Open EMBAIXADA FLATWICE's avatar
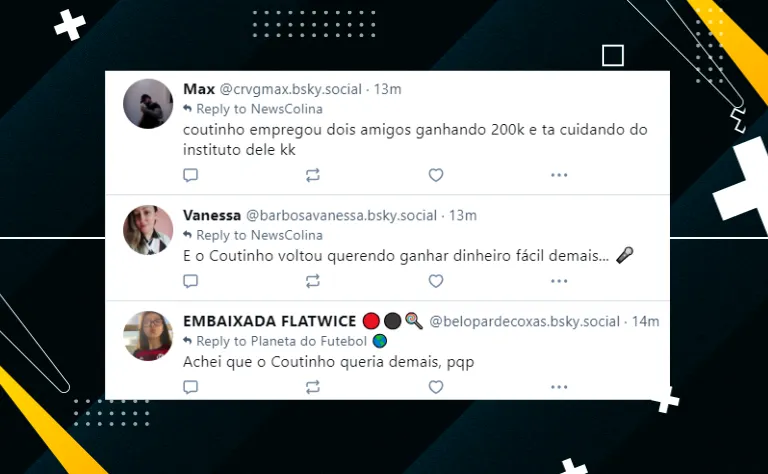 pyautogui.click(x=148, y=336)
